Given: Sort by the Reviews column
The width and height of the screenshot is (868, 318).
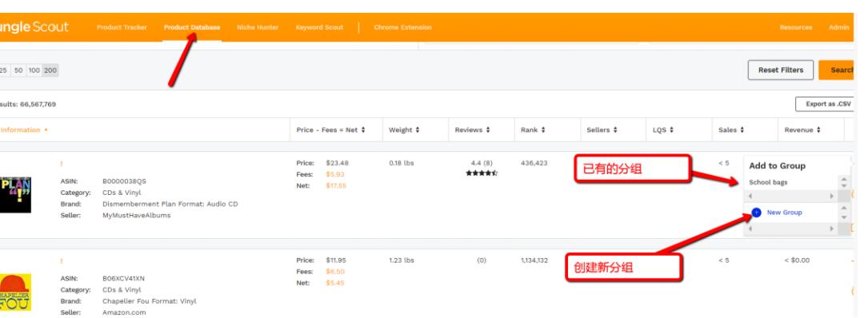Looking at the screenshot, I should pyautogui.click(x=472, y=130).
